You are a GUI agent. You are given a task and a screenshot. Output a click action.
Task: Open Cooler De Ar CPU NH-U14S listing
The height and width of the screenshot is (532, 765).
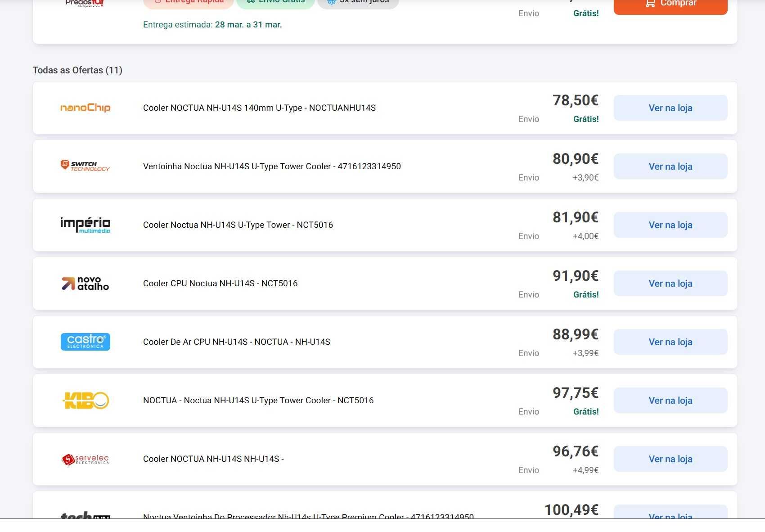coord(237,342)
